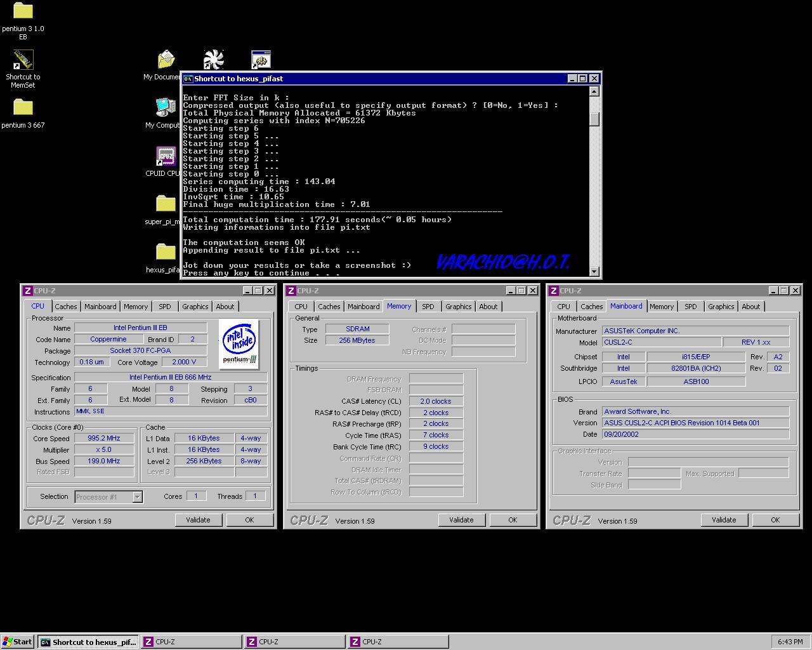This screenshot has height=650, width=812.
Task: Open About tab in CPU tab window
Action: tap(225, 307)
